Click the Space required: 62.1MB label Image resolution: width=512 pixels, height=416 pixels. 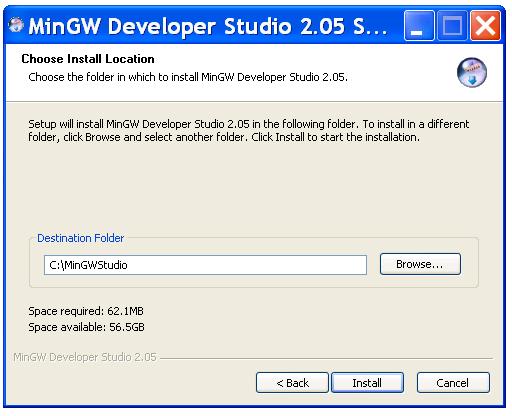point(86,311)
